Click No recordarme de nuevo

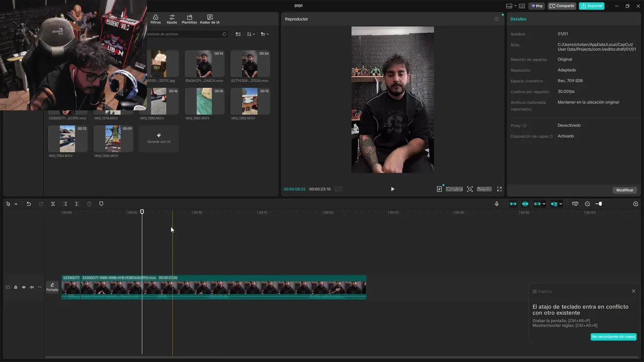click(613, 337)
